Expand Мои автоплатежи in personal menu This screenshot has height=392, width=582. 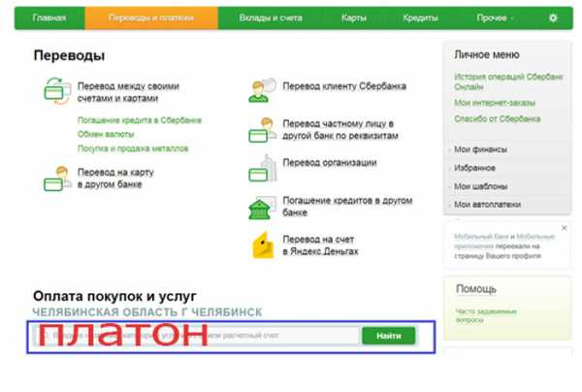[x=487, y=205]
